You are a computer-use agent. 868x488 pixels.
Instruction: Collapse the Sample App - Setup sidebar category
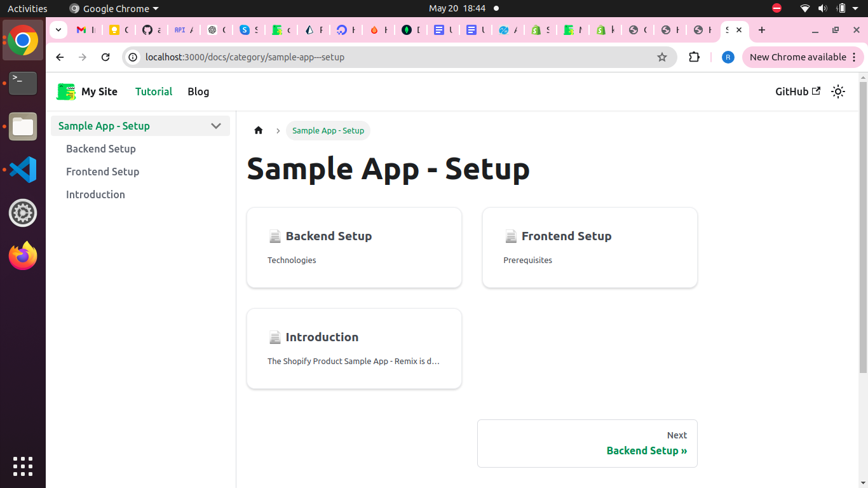click(x=216, y=126)
